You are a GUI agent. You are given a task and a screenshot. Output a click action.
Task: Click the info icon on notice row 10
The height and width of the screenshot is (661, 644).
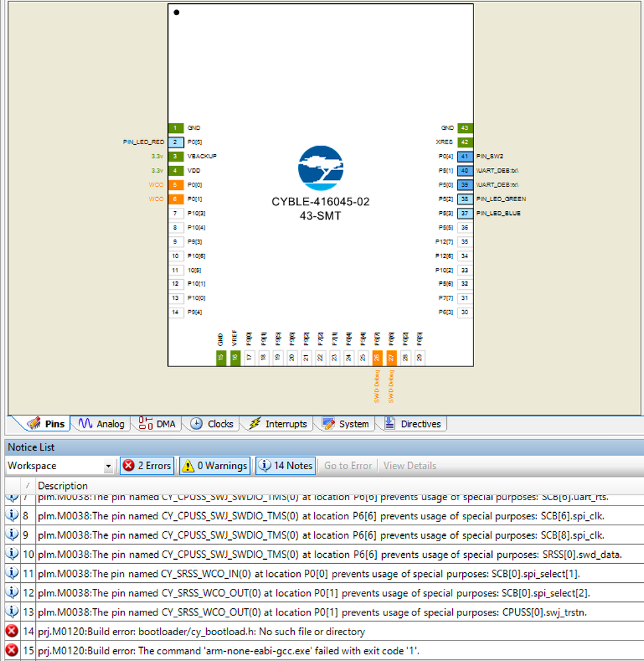[12, 554]
